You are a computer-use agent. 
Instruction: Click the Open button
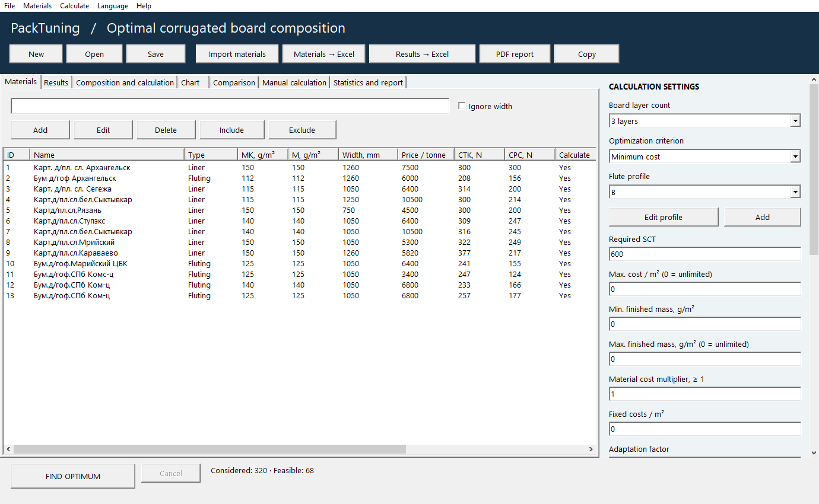[94, 54]
